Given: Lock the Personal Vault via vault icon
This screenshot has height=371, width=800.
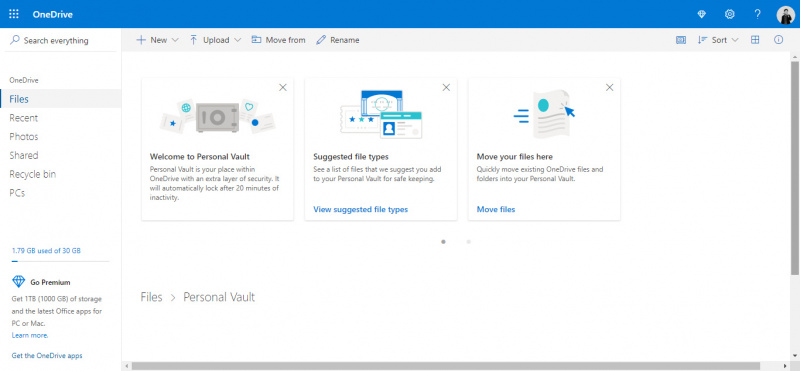Looking at the screenshot, I should click(x=681, y=40).
